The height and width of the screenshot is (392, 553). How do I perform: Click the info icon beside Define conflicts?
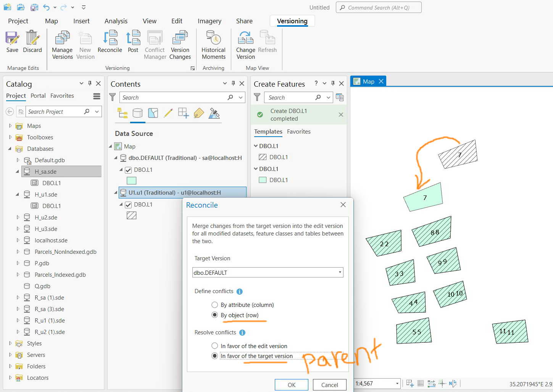[x=240, y=292]
